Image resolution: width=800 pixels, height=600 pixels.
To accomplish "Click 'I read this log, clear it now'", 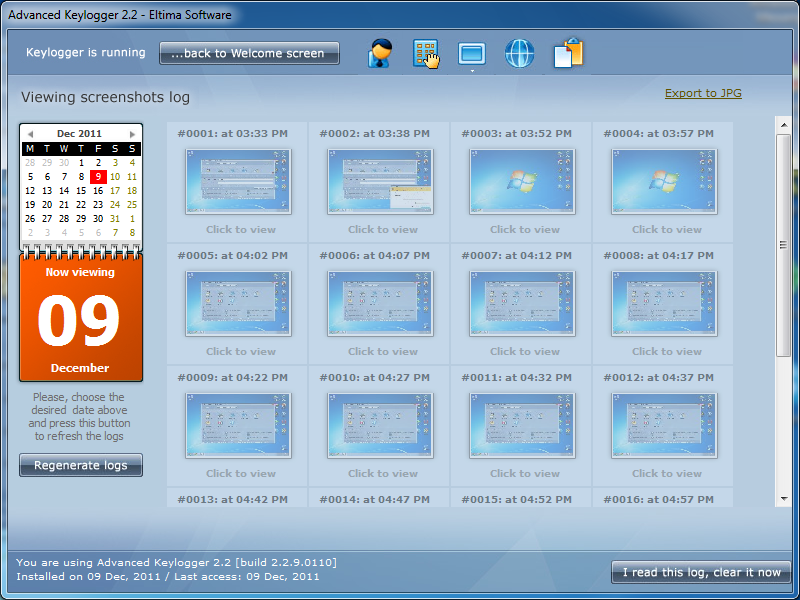I will [701, 572].
